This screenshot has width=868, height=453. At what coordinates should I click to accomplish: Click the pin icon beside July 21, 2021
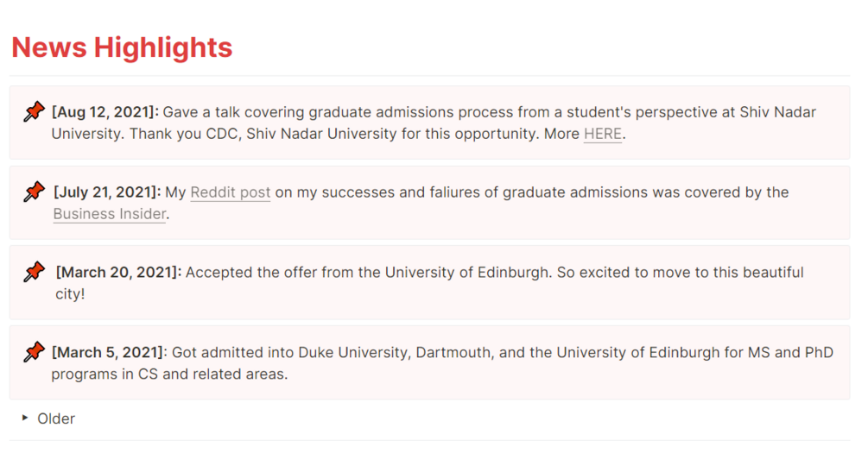click(x=35, y=192)
